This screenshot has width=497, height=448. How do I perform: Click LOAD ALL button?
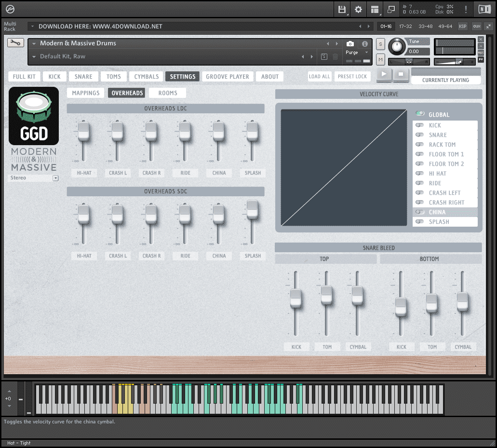(319, 76)
